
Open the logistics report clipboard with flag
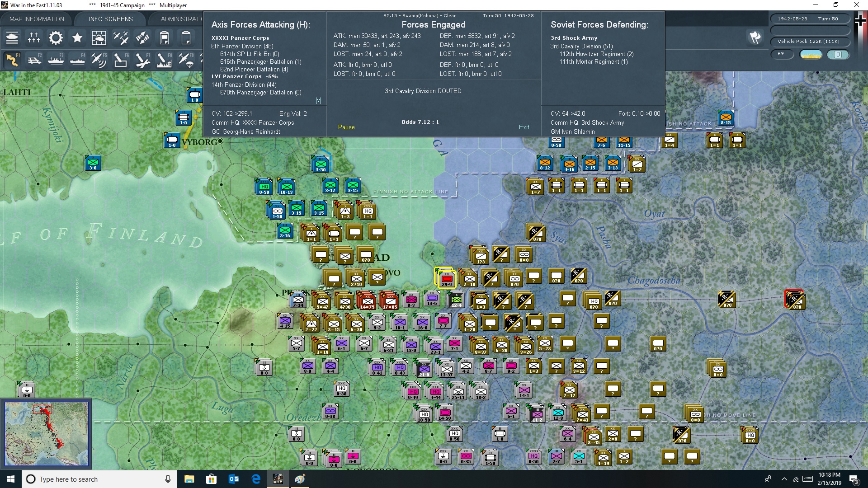pos(164,38)
